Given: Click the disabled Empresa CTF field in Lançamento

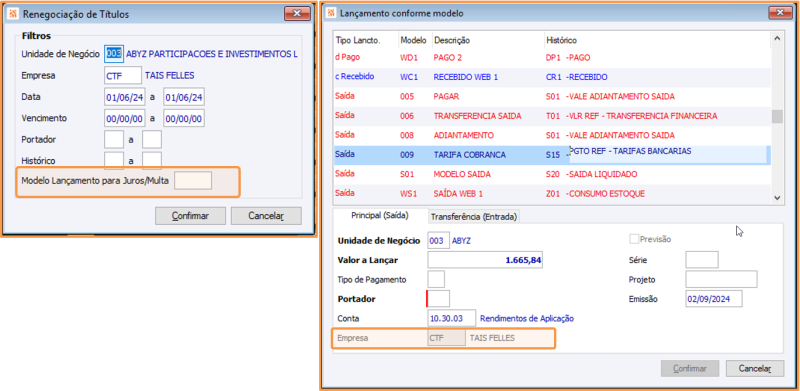Looking at the screenshot, I should coord(446,338).
